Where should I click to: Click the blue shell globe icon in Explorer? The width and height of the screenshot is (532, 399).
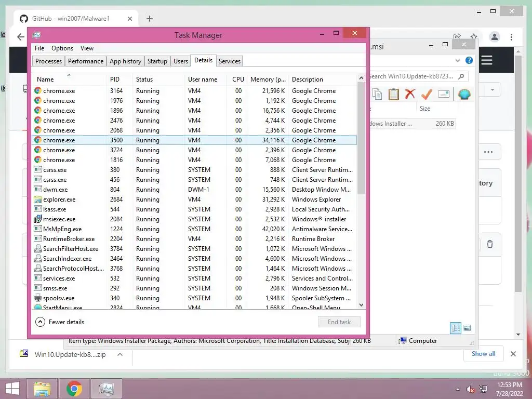coord(464,94)
